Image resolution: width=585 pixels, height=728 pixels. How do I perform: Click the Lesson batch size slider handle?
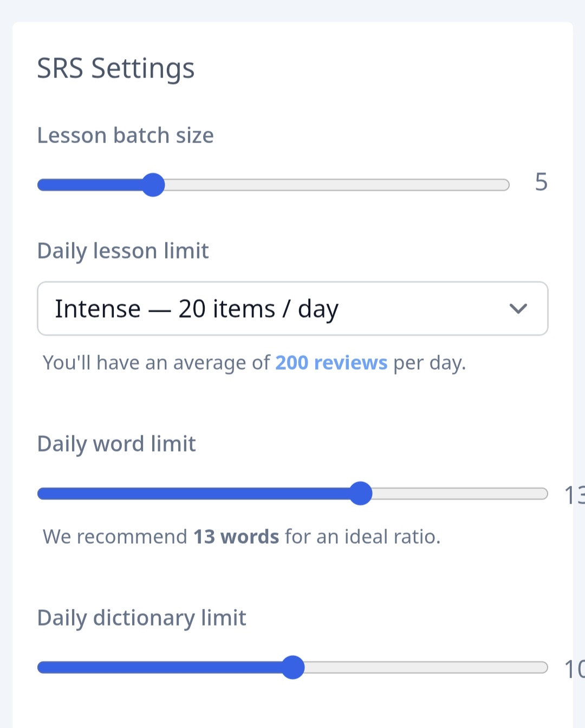(153, 185)
